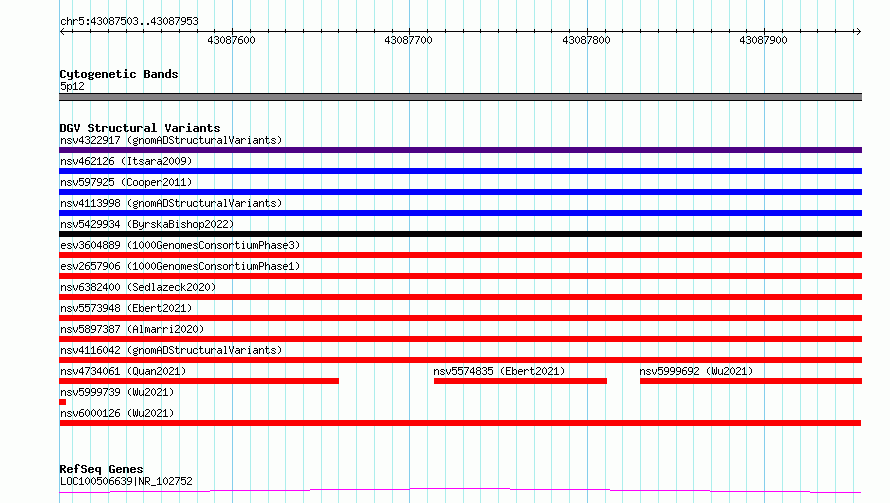890x503 pixels.
Task: Click the right arrow end of the ruler
Action: point(858,31)
